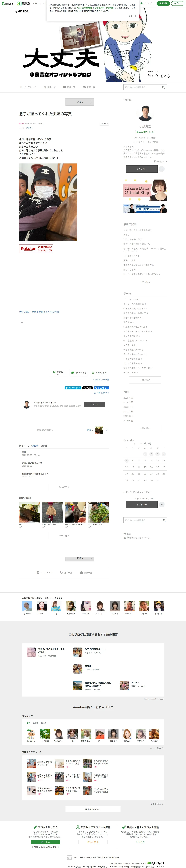Switch ranking to 新登場 tab
The height and width of the screenshot is (868, 186).
(35, 723)
